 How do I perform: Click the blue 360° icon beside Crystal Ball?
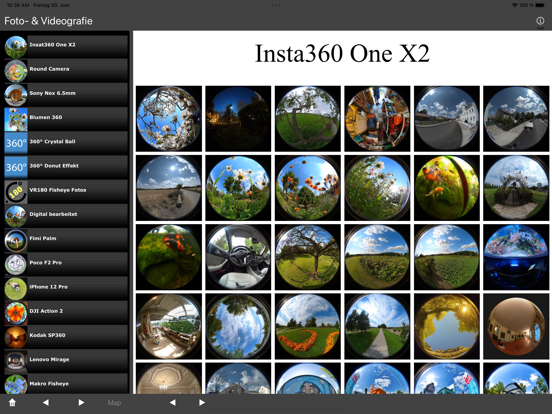pyautogui.click(x=16, y=143)
